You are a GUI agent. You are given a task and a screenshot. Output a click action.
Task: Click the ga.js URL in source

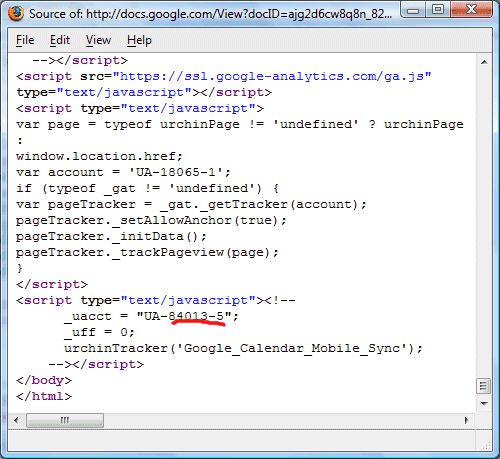(x=272, y=76)
